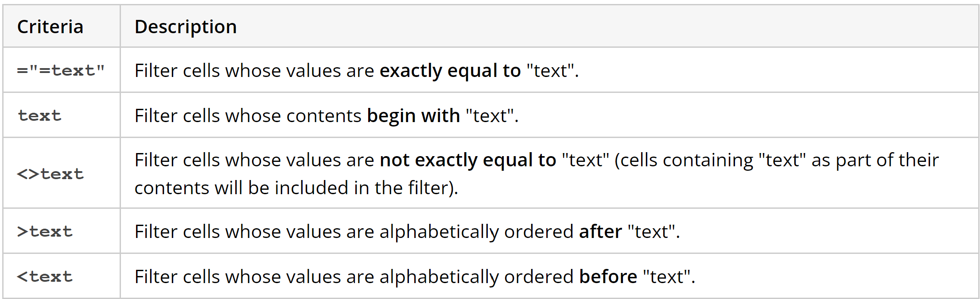
Task: Click the <>text criteria cell
Action: click(50, 174)
